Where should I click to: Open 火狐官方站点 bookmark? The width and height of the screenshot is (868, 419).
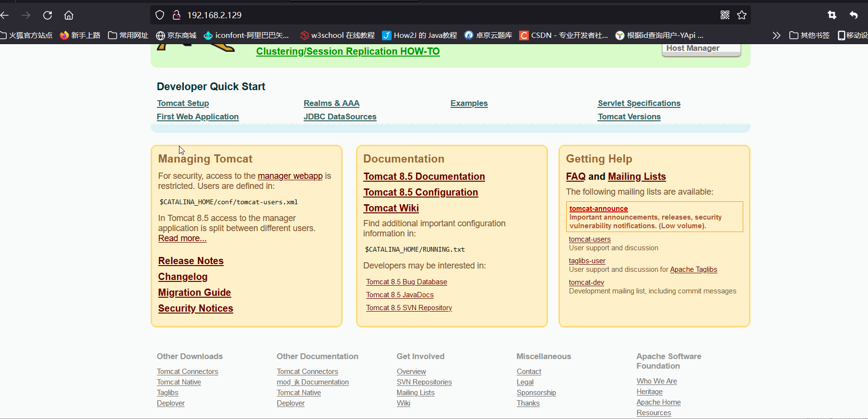point(26,35)
